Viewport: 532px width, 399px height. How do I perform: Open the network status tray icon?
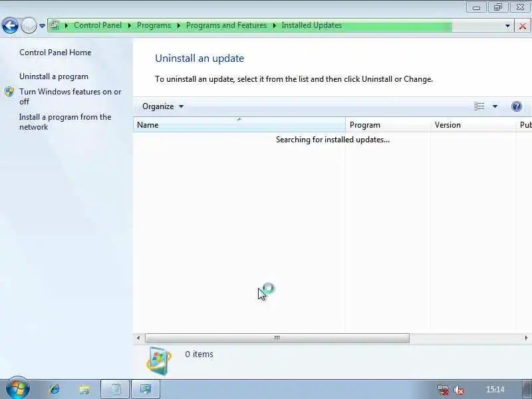443,390
